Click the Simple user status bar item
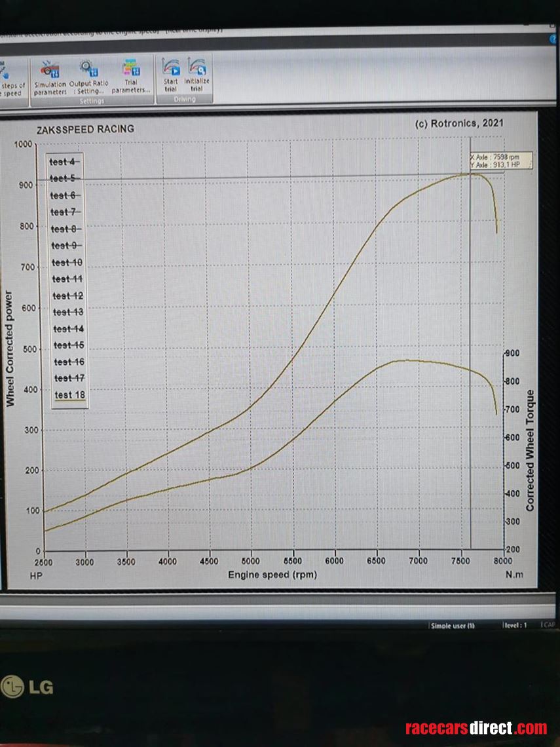Image resolution: width=560 pixels, height=747 pixels. point(453,626)
